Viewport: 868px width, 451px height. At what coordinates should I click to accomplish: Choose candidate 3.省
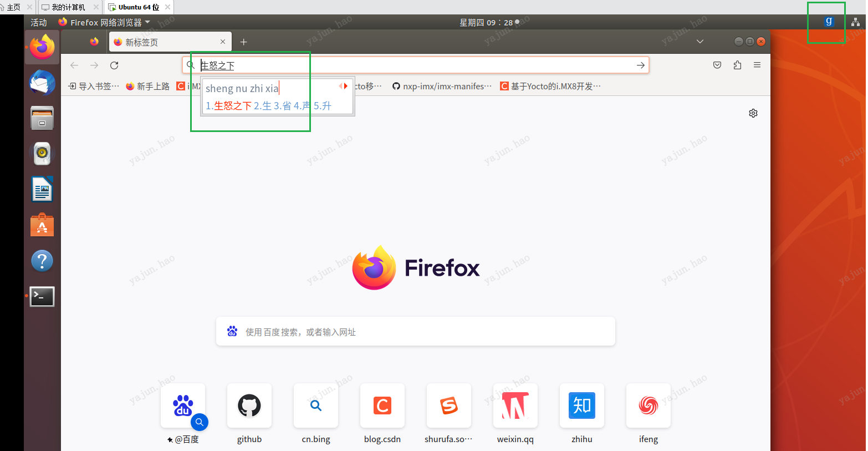point(283,105)
